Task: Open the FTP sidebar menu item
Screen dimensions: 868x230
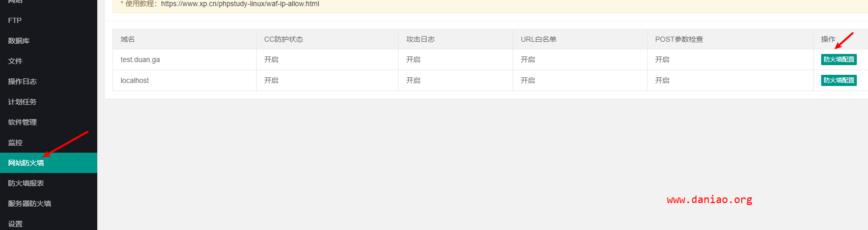Action: [48, 20]
